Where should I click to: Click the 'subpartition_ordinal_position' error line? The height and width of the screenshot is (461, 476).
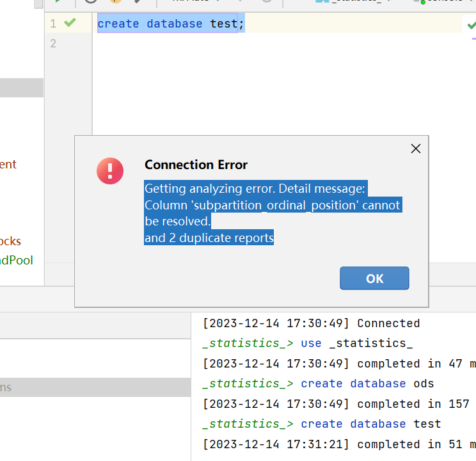pyautogui.click(x=273, y=205)
